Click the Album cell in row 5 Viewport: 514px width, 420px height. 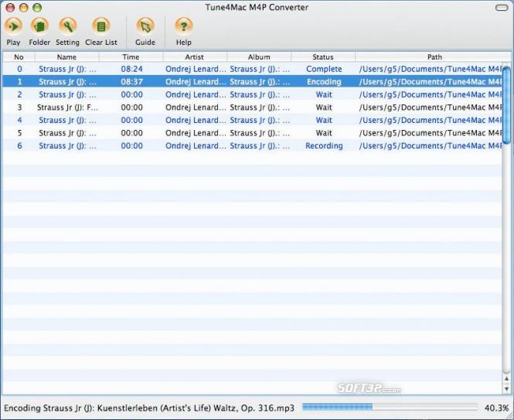coord(260,133)
